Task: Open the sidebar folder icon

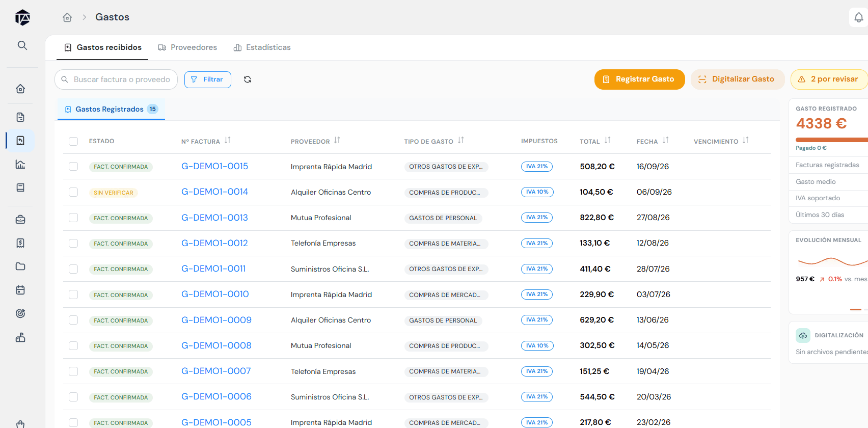Action: coord(20,266)
